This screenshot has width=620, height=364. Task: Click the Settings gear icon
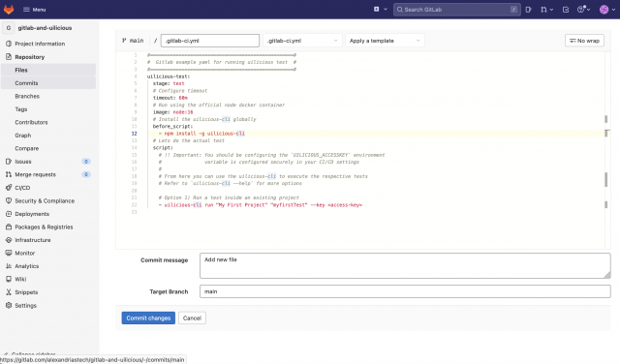pos(9,306)
